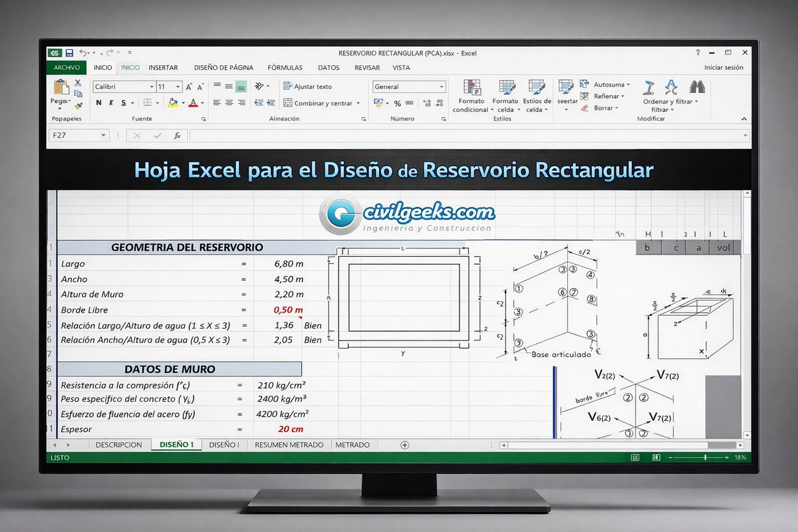Open the help question mark
This screenshot has width=798, height=532.
(698, 53)
